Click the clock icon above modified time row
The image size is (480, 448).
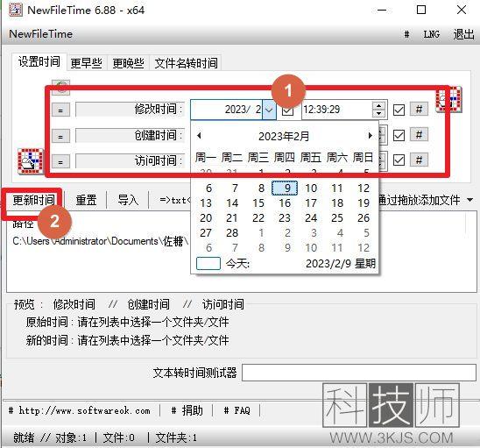(61, 87)
